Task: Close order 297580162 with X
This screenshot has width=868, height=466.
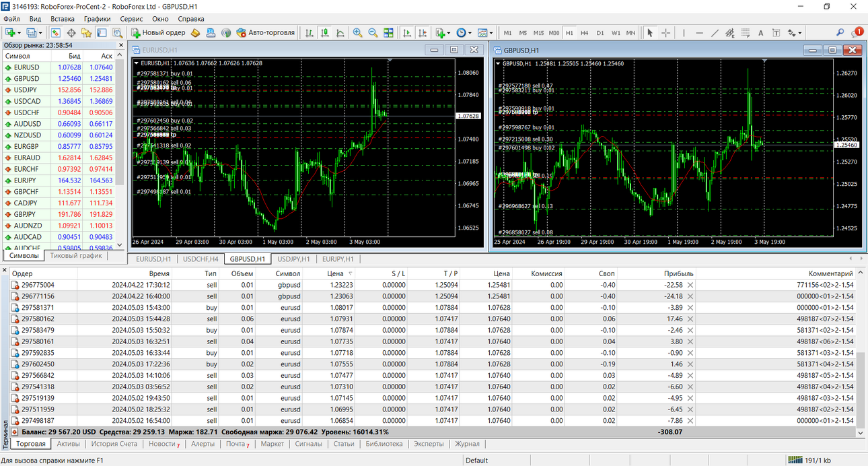Action: pyautogui.click(x=690, y=319)
